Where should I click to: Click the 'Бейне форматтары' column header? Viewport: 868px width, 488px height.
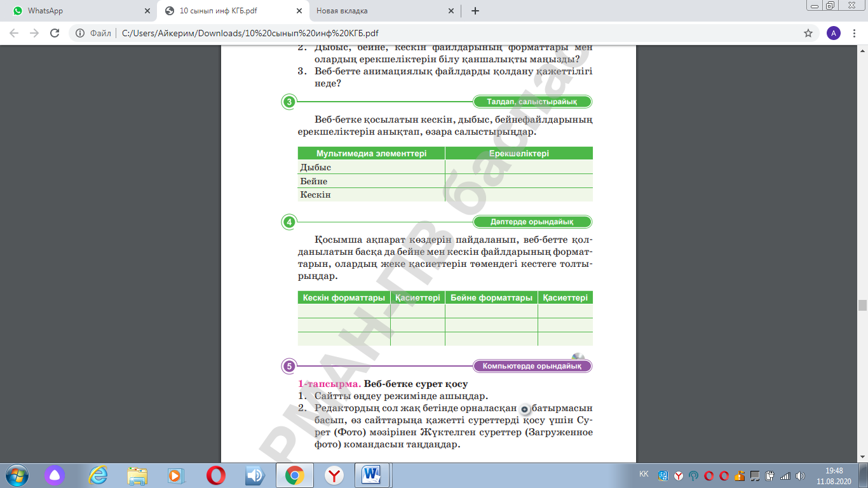point(491,297)
